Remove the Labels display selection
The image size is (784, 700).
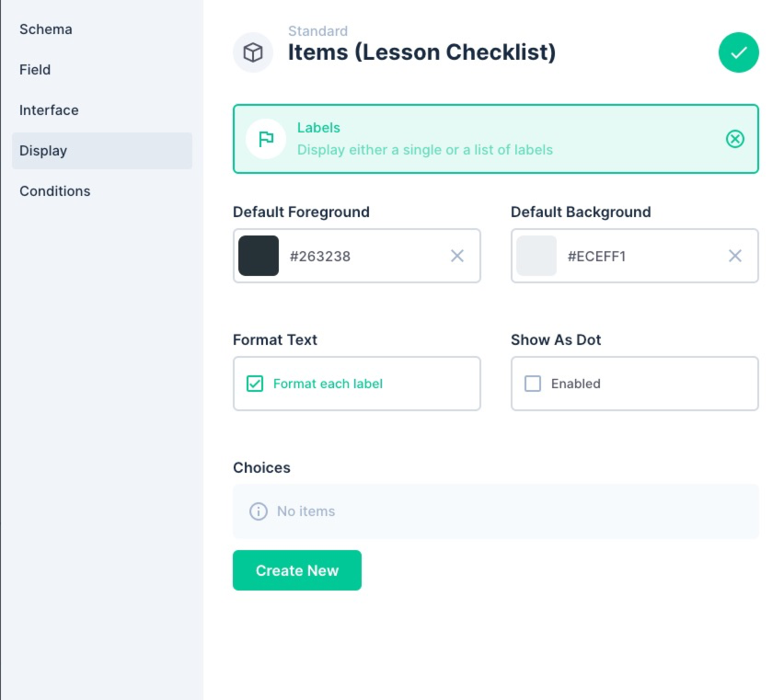tap(734, 139)
